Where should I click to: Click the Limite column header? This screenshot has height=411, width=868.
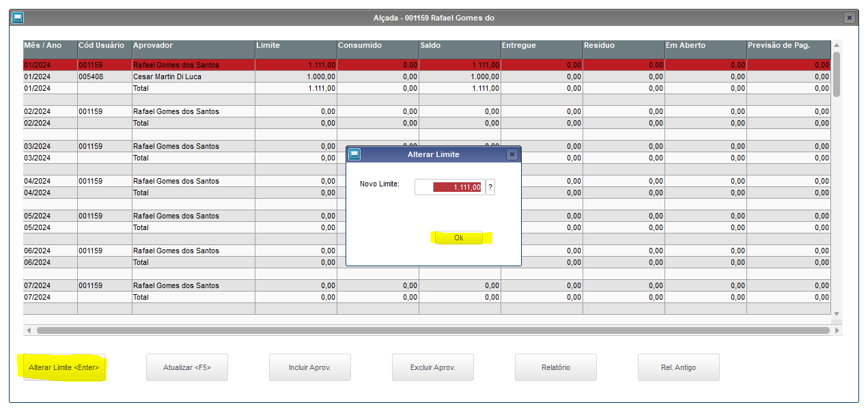296,49
